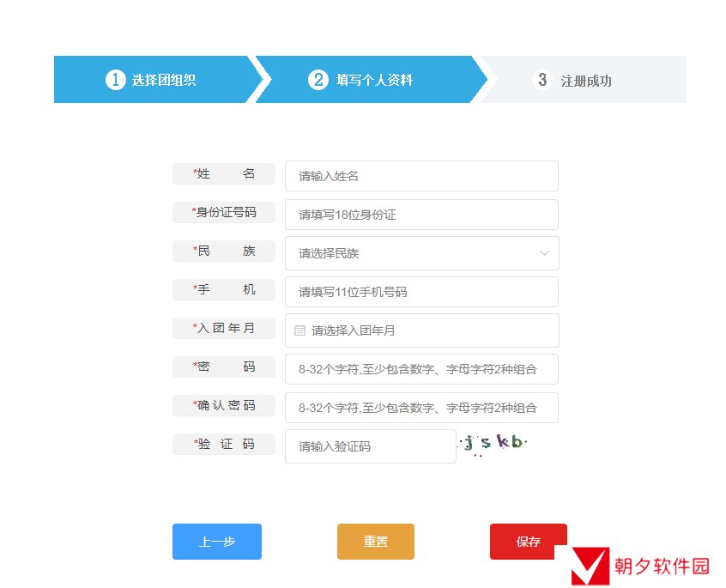Click the 请输入验证码 captcha input box
The image size is (726, 588).
(370, 446)
